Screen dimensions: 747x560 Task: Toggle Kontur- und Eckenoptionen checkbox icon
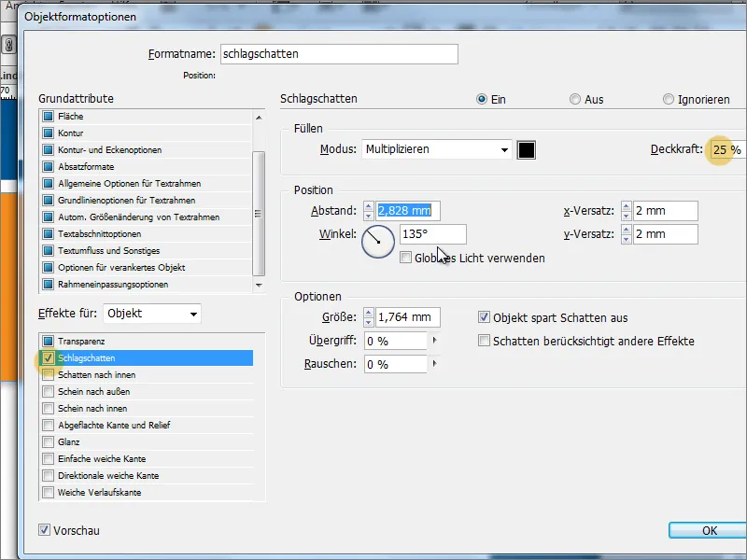pos(49,150)
